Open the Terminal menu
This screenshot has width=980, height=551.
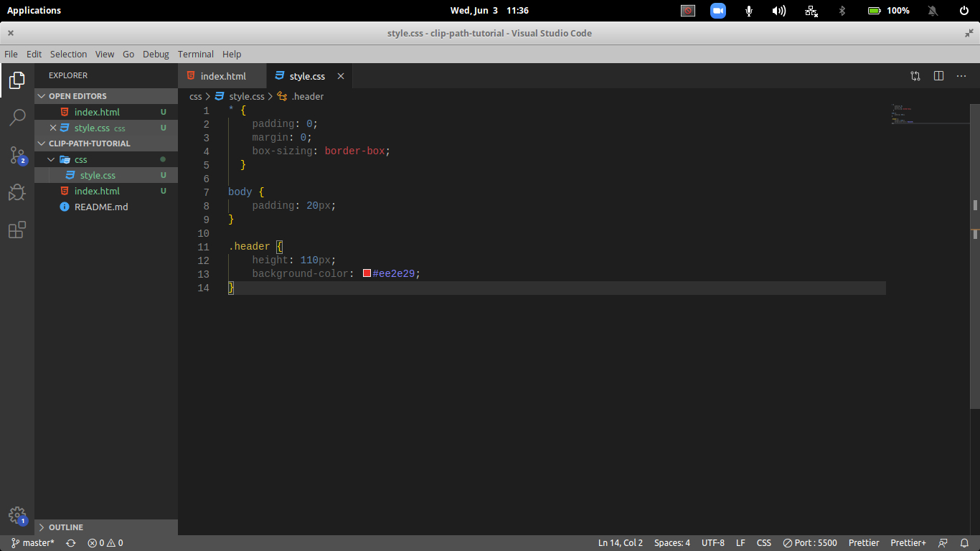(x=195, y=54)
